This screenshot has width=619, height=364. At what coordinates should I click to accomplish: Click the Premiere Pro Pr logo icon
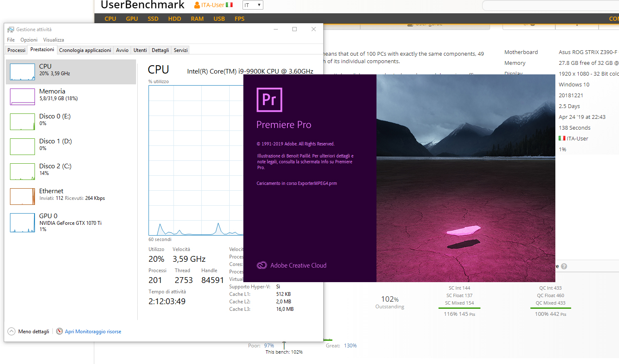[x=270, y=100]
